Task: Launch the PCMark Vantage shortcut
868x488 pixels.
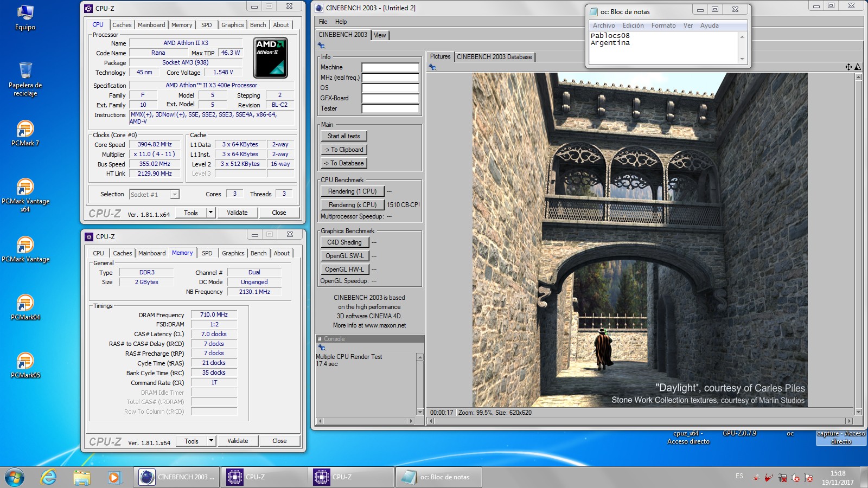Action: [25, 249]
